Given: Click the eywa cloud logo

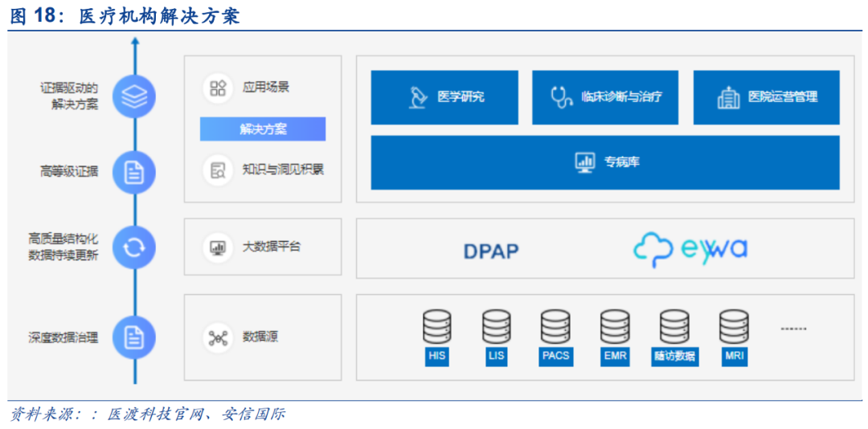Looking at the screenshot, I should [x=690, y=250].
